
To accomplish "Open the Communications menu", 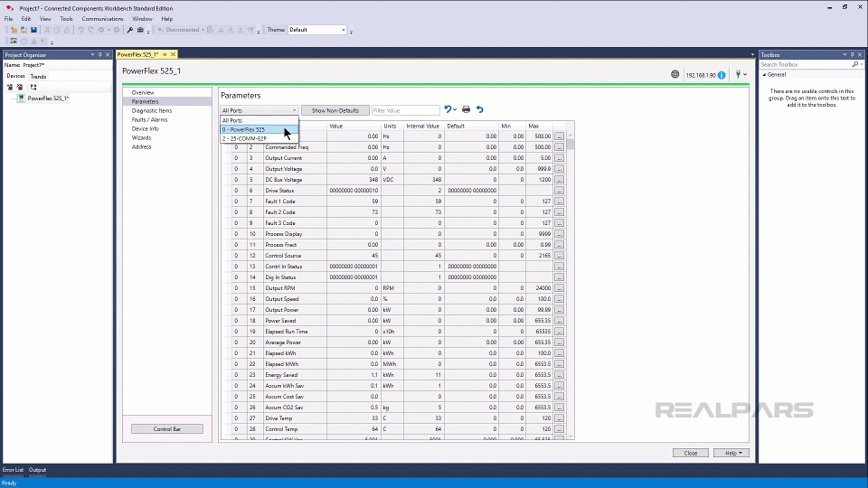I will coord(102,19).
